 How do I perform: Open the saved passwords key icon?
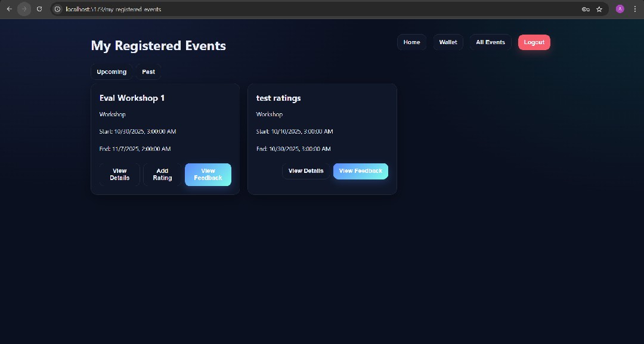(585, 9)
